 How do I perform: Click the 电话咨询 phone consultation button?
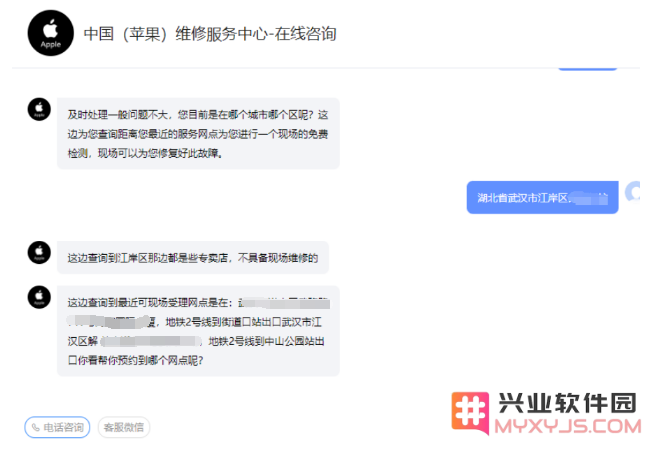click(x=57, y=427)
